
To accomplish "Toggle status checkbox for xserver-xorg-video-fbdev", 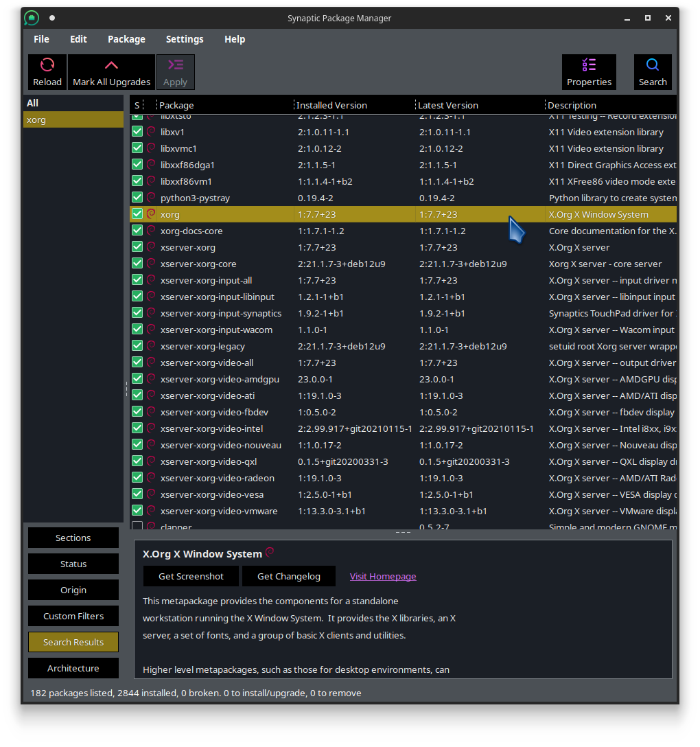I will (x=137, y=412).
